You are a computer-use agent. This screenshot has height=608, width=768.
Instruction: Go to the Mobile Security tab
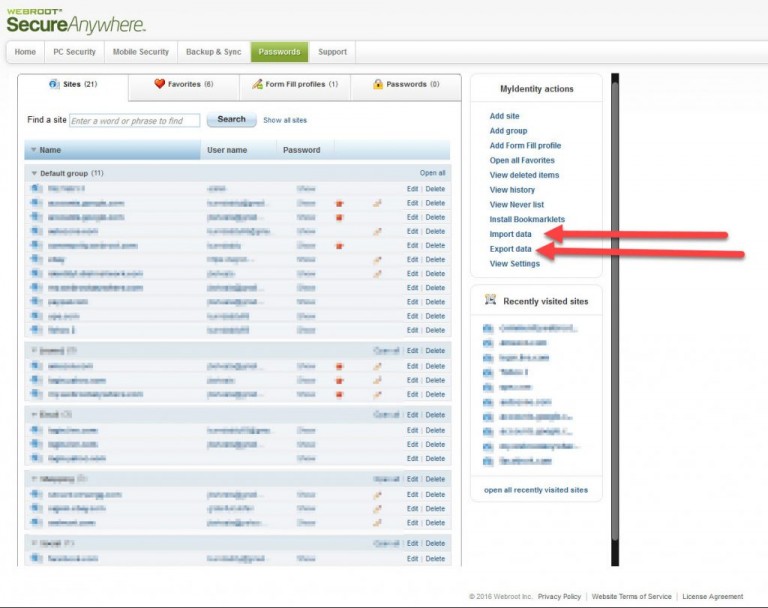(141, 52)
